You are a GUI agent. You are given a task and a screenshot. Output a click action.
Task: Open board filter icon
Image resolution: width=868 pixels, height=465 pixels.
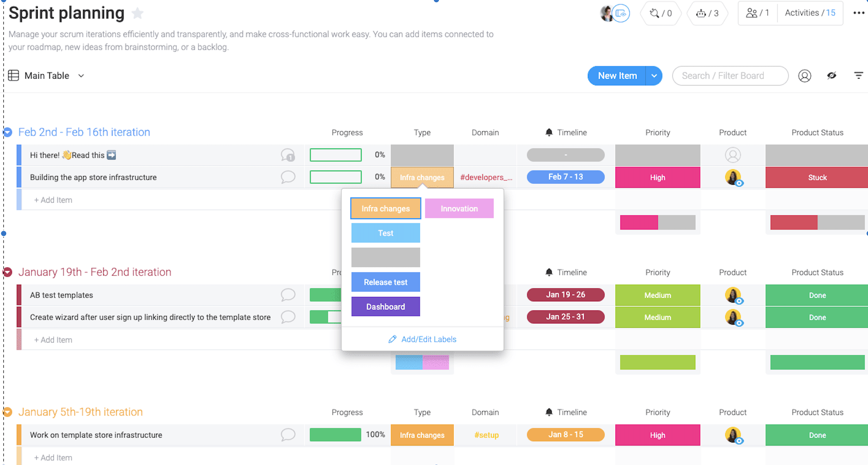coord(858,76)
